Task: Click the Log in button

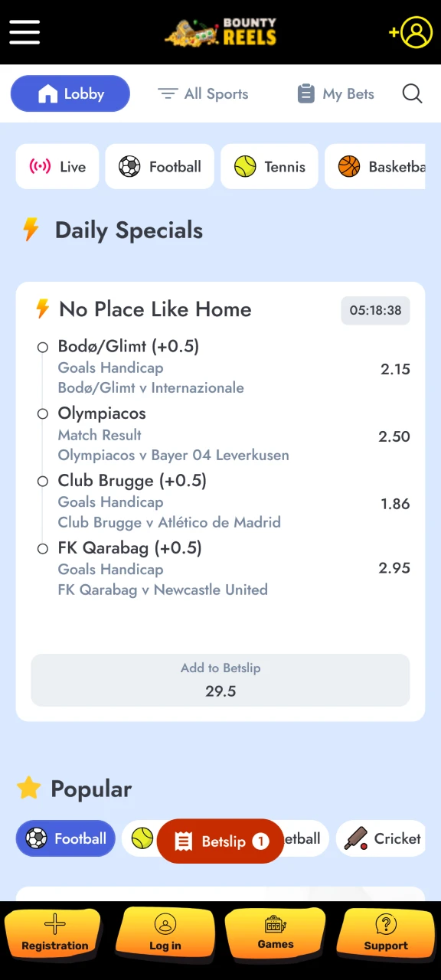Action: tap(165, 934)
